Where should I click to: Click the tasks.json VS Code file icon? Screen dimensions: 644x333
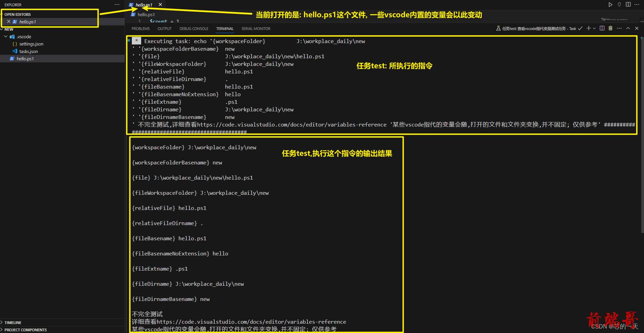pyautogui.click(x=15, y=51)
